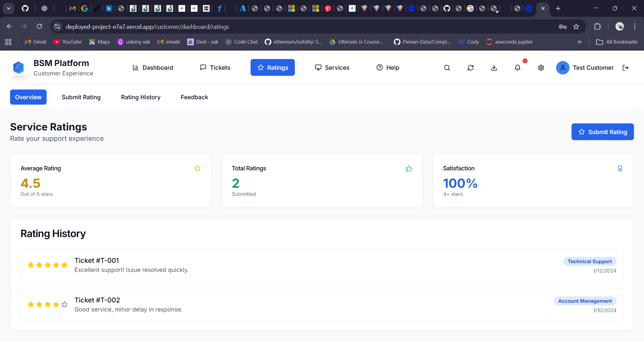Open the Gmail bookmark

(x=36, y=42)
